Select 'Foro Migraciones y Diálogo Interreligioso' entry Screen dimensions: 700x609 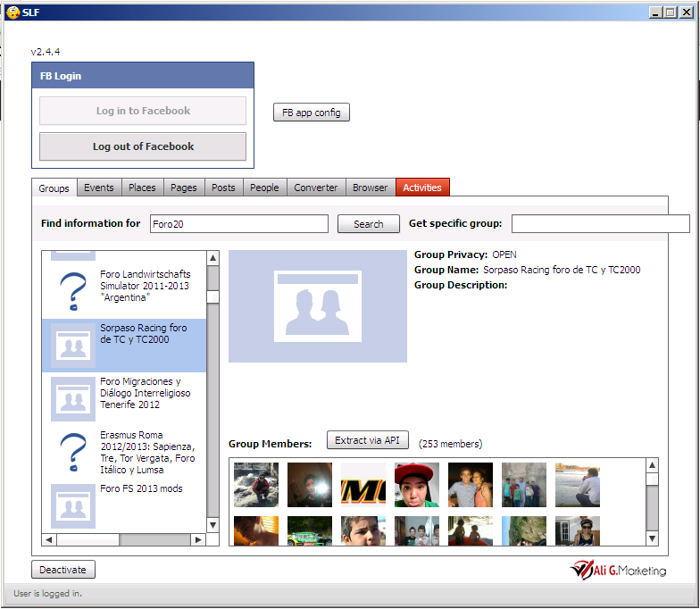[124, 399]
